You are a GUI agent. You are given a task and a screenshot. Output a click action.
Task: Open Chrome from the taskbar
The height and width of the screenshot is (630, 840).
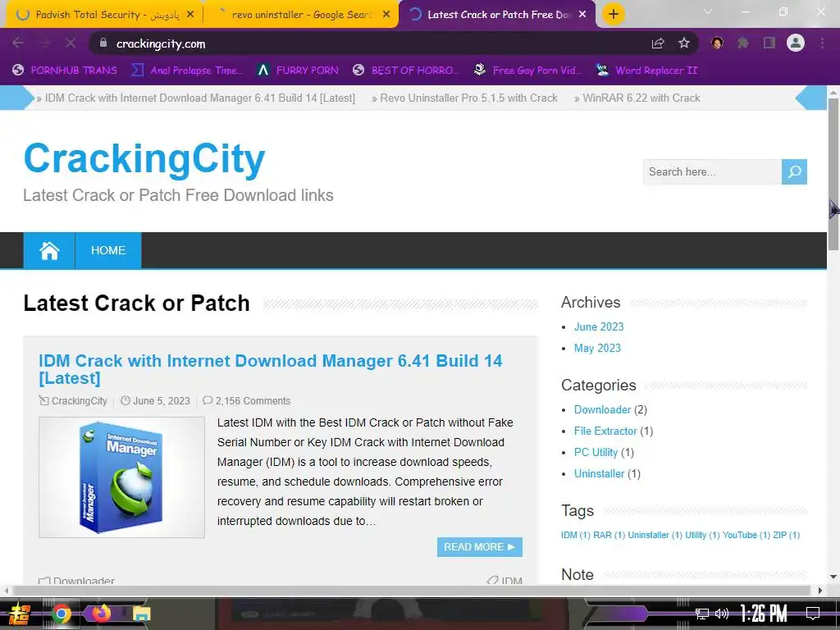pyautogui.click(x=62, y=614)
